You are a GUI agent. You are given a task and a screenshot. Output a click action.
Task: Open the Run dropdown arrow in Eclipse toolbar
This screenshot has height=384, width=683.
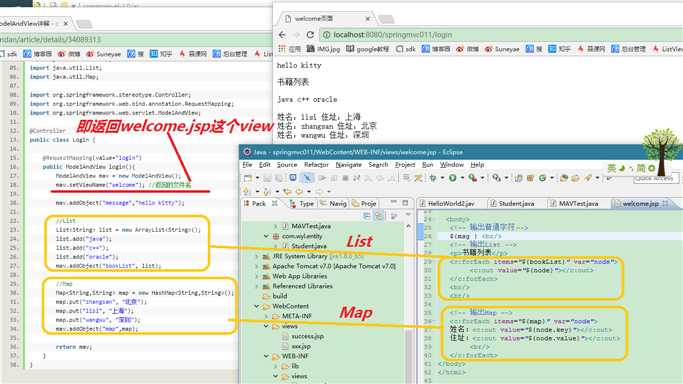point(462,178)
